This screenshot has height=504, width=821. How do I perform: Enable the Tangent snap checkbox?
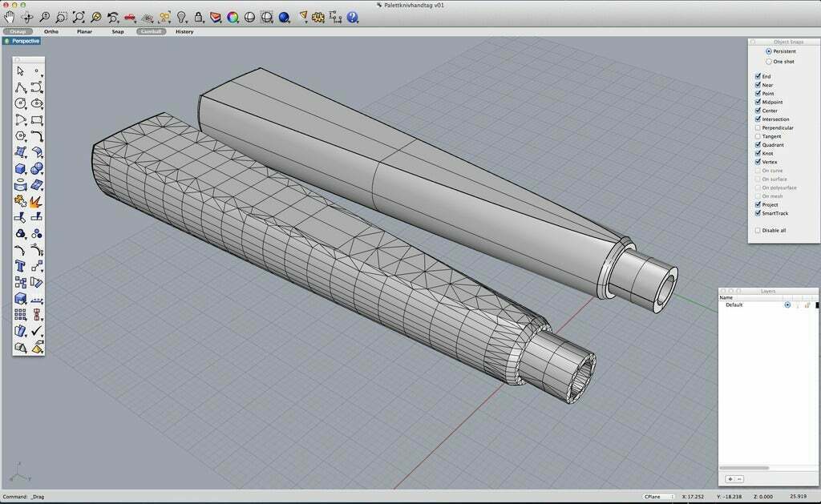(758, 136)
